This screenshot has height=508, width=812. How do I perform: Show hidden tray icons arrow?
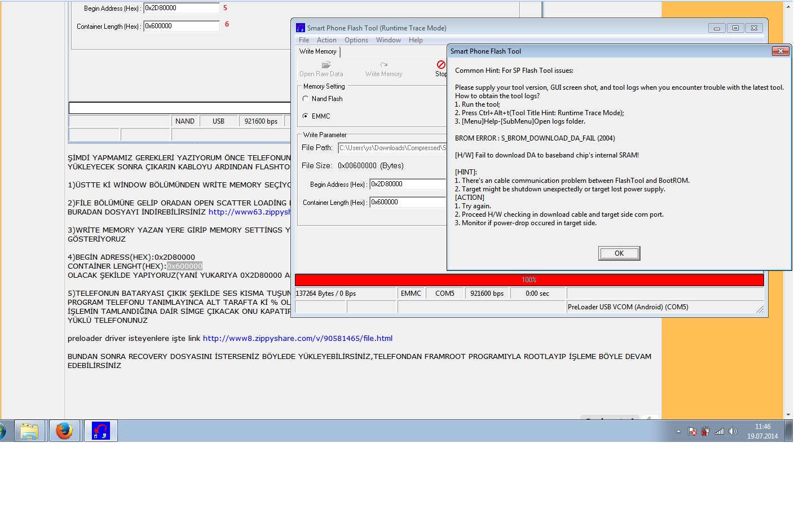[678, 432]
